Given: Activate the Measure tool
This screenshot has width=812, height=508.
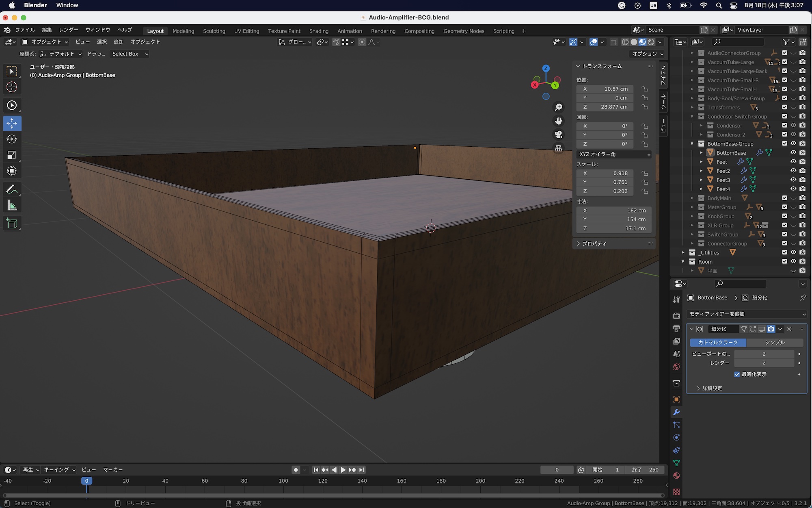Looking at the screenshot, I should click(x=12, y=206).
